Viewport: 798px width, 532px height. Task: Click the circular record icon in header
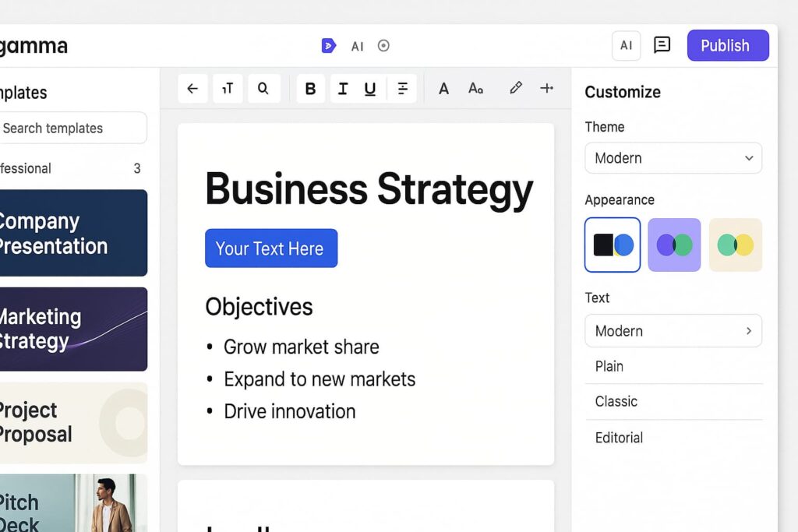pyautogui.click(x=383, y=46)
